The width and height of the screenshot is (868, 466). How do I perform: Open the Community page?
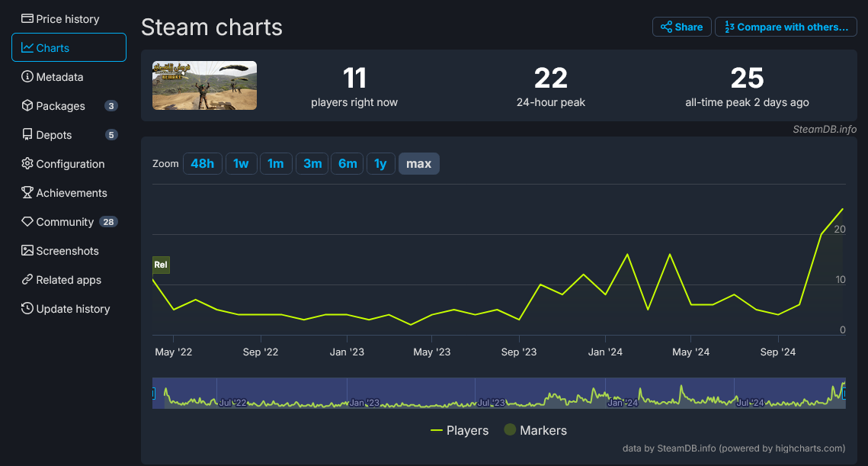pos(69,222)
